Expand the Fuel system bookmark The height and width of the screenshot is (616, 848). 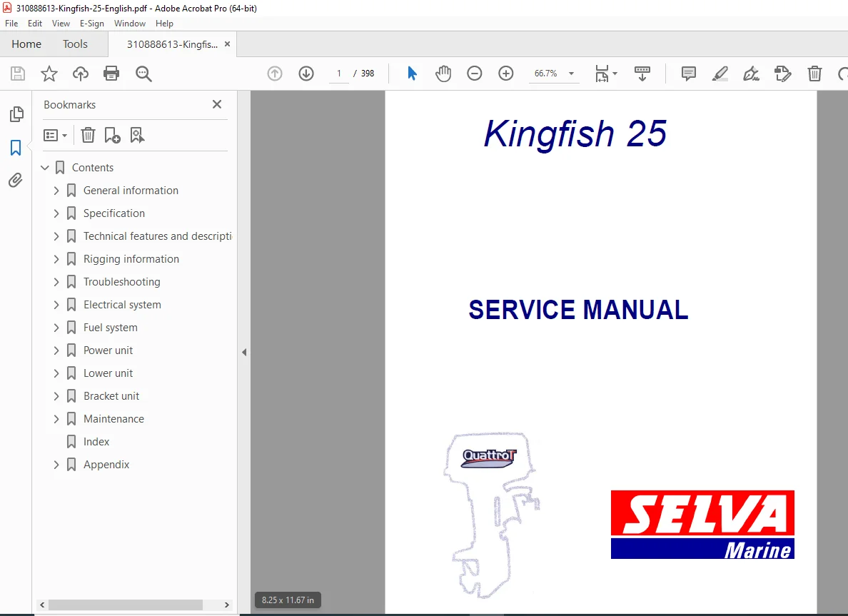[x=56, y=327]
